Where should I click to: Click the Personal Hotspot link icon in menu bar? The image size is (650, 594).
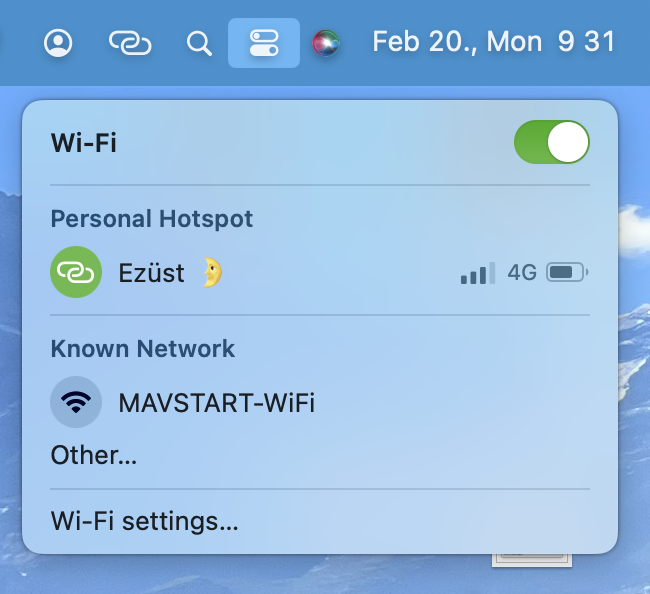coord(130,43)
